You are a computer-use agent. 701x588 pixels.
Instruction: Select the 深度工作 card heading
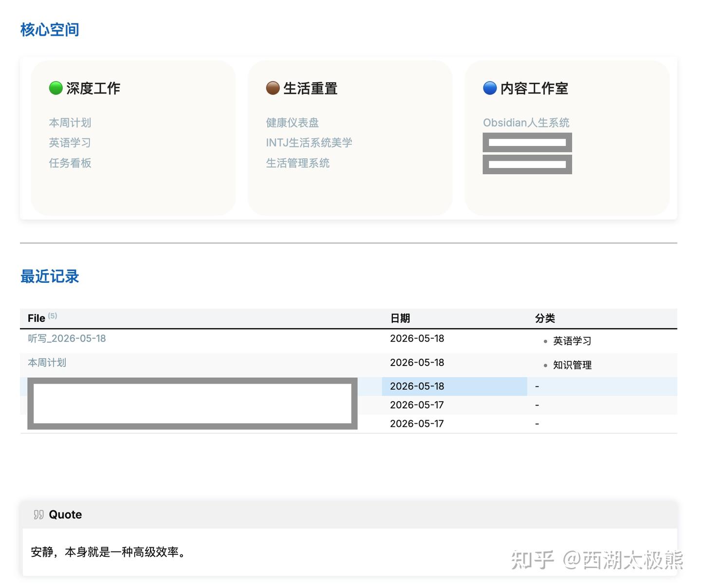tap(93, 88)
